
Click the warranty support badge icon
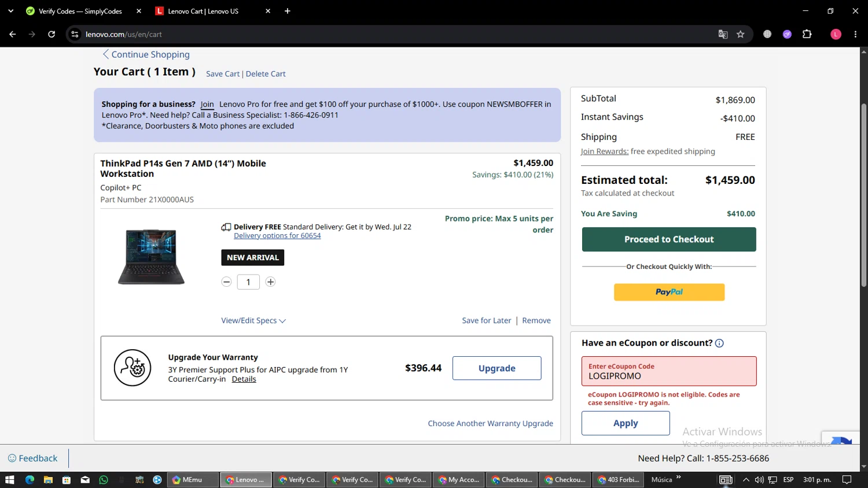[x=133, y=368]
